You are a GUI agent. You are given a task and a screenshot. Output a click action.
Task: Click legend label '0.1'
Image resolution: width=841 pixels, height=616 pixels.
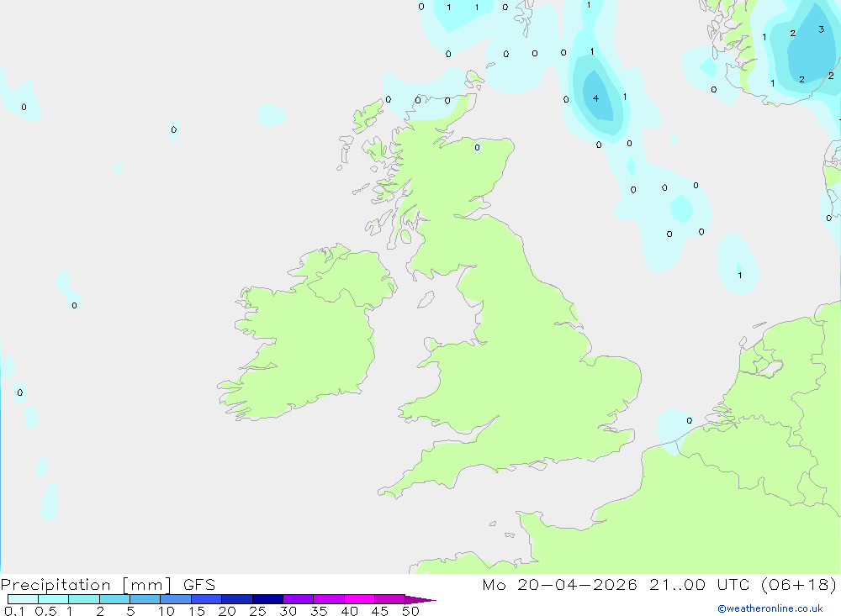click(14, 611)
